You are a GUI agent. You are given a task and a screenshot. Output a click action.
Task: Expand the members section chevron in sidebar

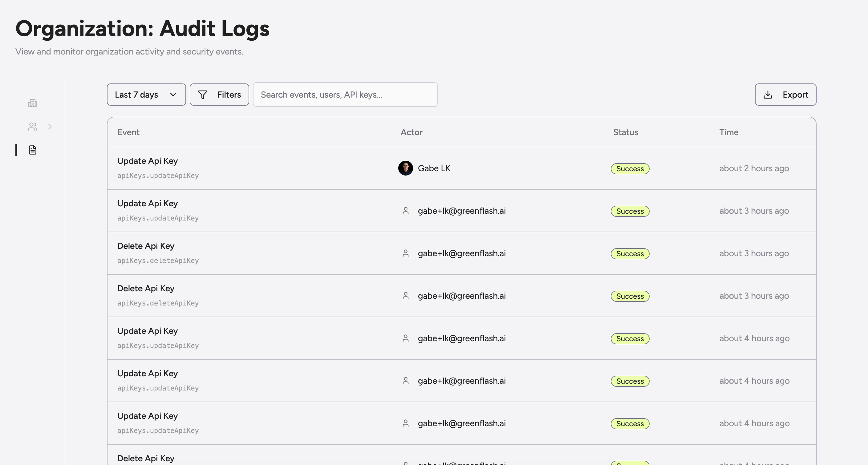pyautogui.click(x=50, y=127)
